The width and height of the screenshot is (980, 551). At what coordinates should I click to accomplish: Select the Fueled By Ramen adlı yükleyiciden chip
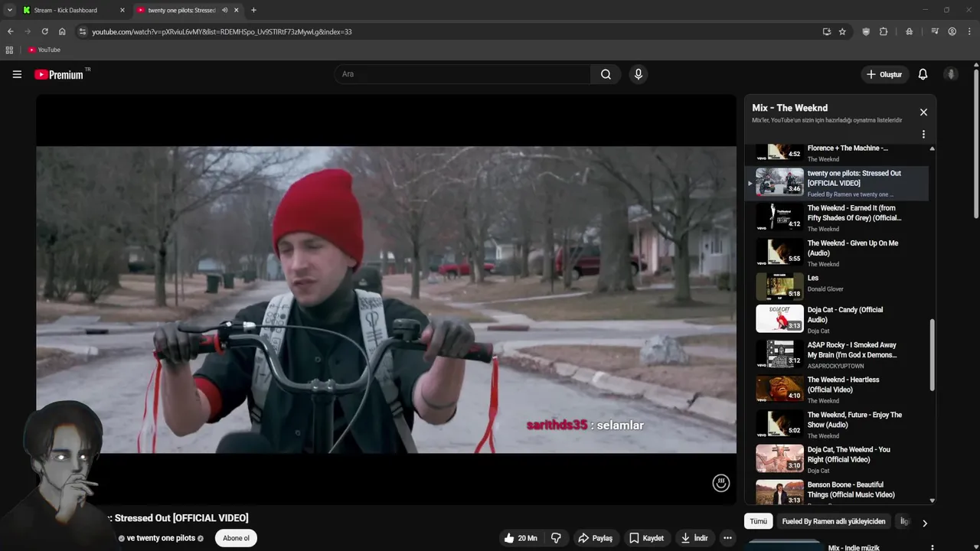tap(833, 521)
